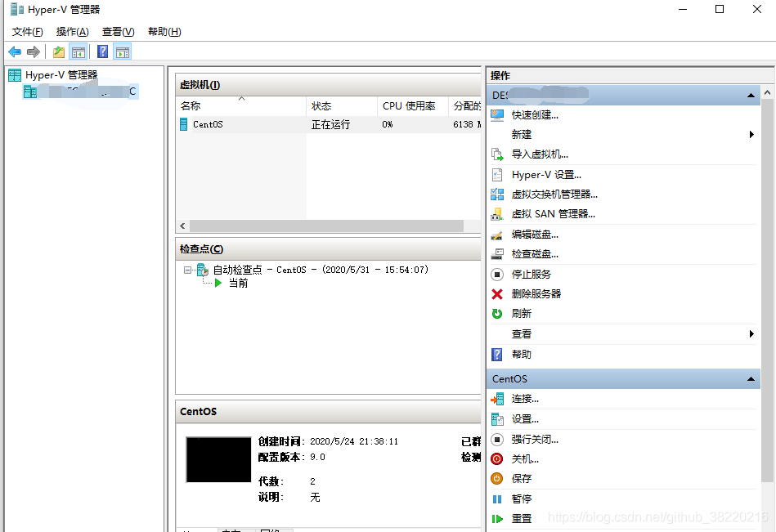The image size is (776, 532).
Task: Click the actions pane vertical scrollbar
Action: 767,291
